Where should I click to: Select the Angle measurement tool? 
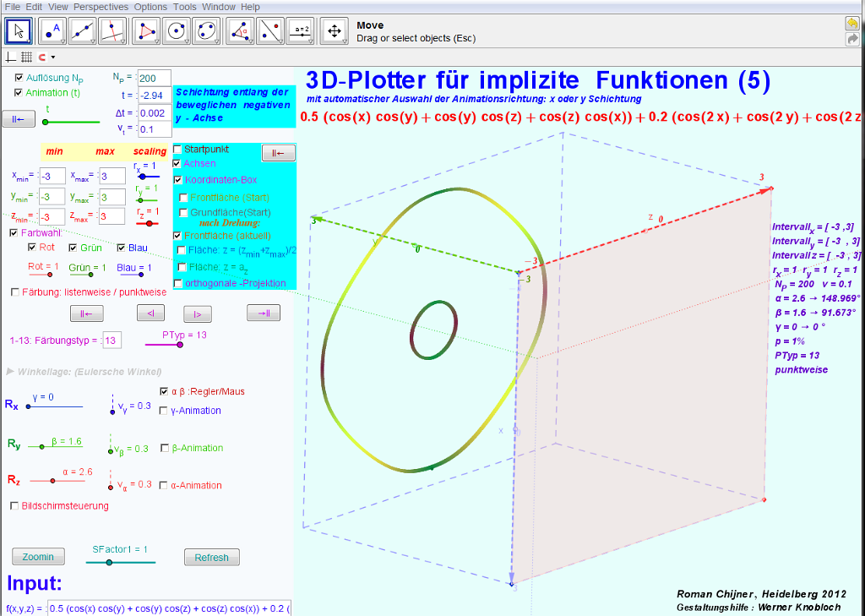240,31
